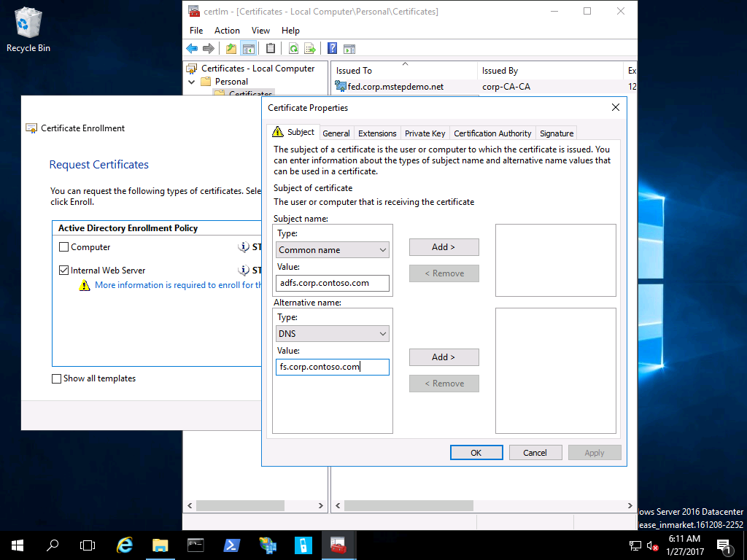747x560 pixels.
Task: Uncheck the Internal Web Server checkbox
Action: tap(65, 271)
